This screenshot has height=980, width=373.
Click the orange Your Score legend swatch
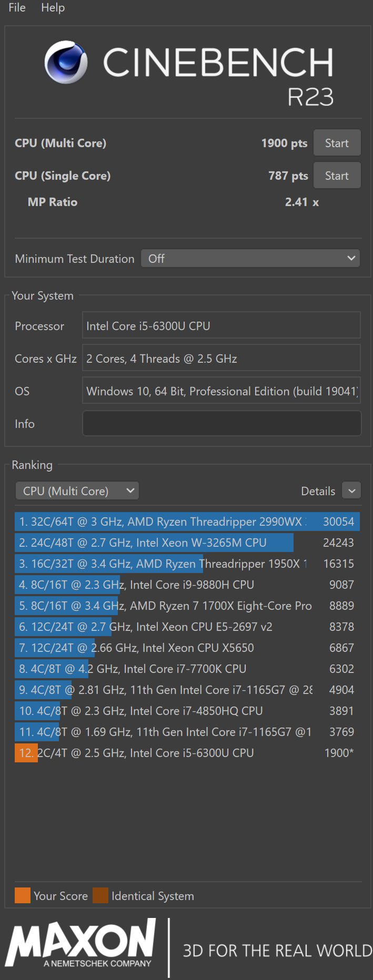point(23,896)
